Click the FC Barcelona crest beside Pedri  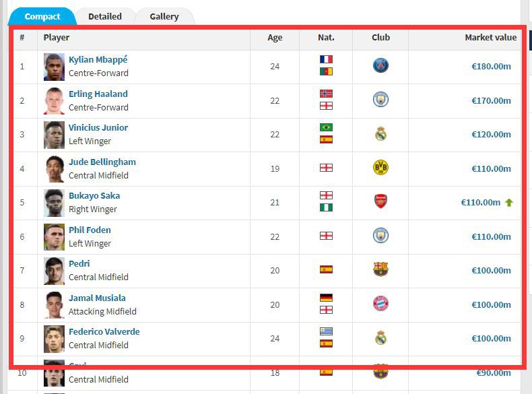point(380,270)
